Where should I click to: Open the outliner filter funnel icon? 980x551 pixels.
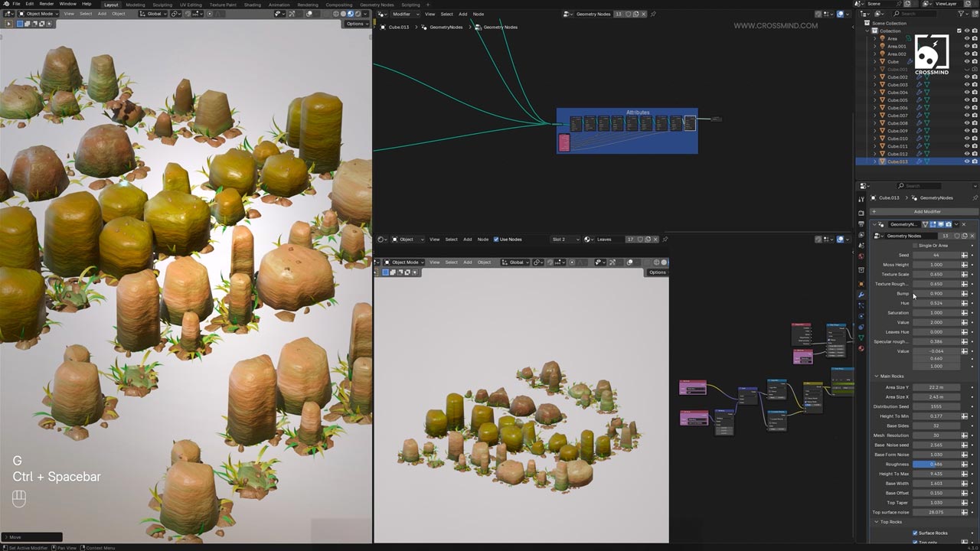pyautogui.click(x=962, y=14)
